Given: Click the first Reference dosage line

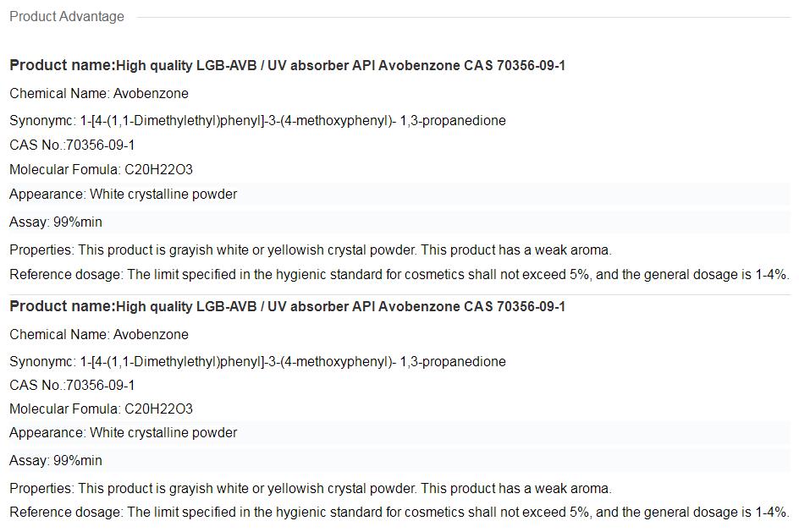Looking at the screenshot, I should click(399, 274).
